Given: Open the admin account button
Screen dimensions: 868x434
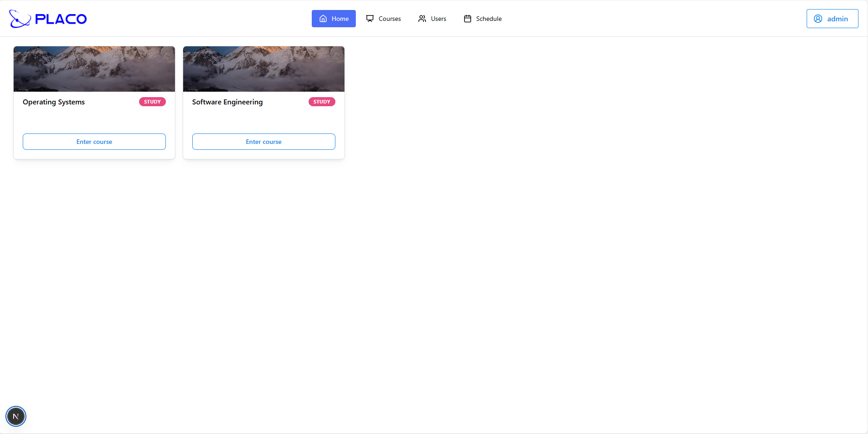Looking at the screenshot, I should coord(832,19).
